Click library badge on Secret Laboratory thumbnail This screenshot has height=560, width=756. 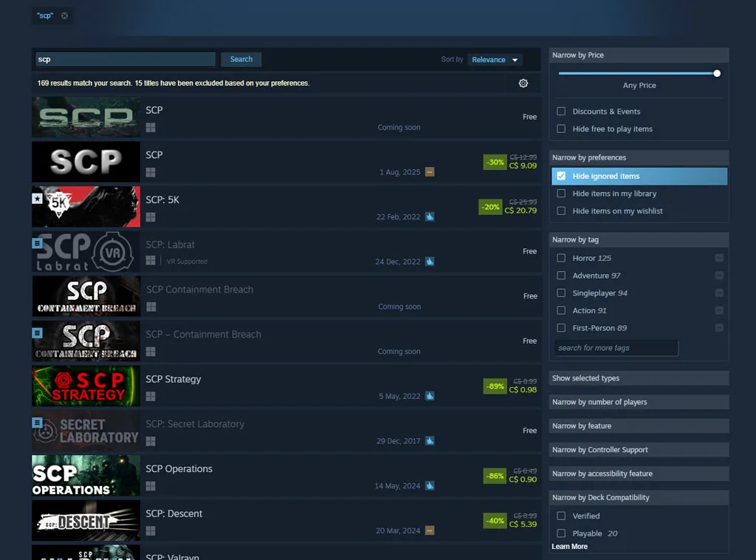37,423
